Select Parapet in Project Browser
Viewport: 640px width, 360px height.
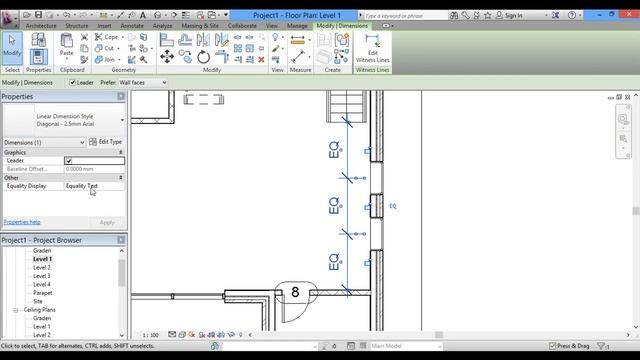42,293
